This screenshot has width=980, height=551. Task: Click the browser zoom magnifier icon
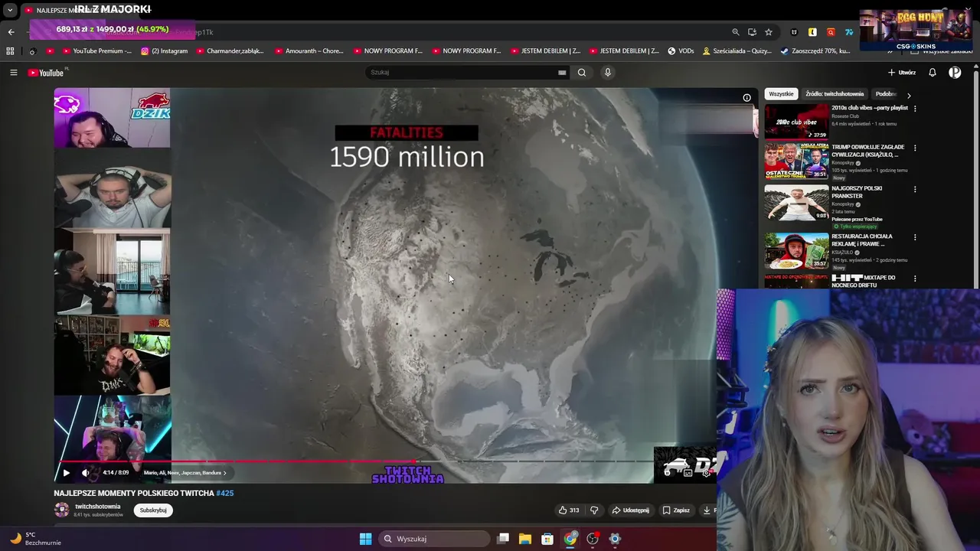(736, 32)
